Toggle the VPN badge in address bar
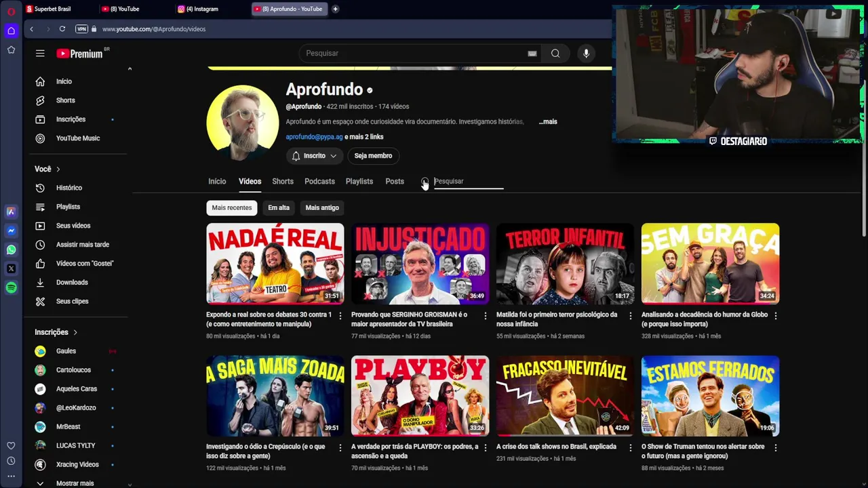The image size is (868, 488). point(82,29)
